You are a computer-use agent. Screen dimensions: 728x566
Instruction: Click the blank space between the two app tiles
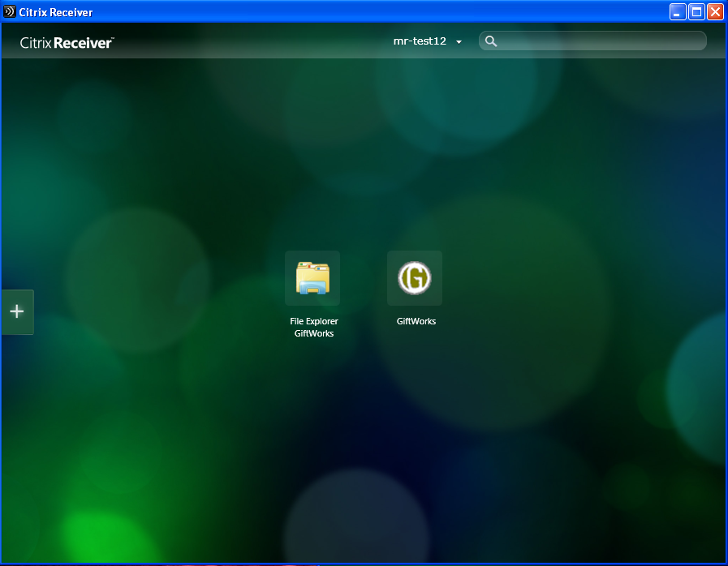coord(364,278)
